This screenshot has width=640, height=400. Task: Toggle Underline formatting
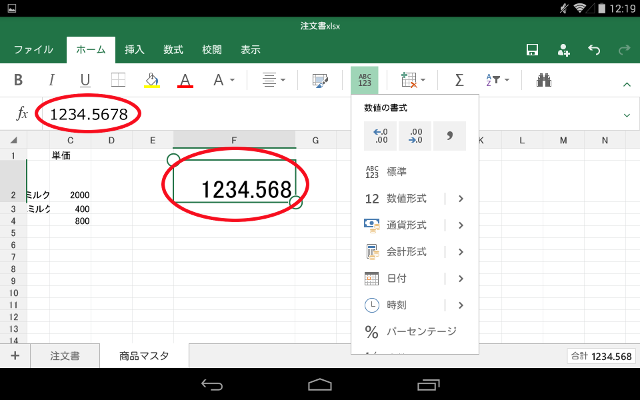pyautogui.click(x=85, y=80)
